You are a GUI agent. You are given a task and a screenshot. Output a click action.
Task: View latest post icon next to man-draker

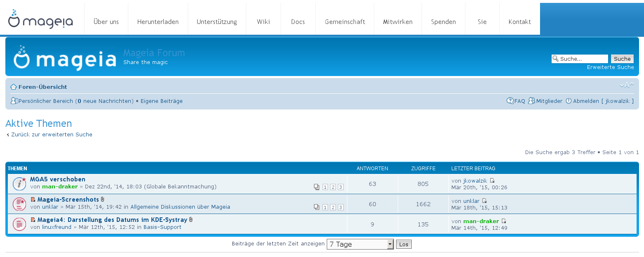click(504, 221)
